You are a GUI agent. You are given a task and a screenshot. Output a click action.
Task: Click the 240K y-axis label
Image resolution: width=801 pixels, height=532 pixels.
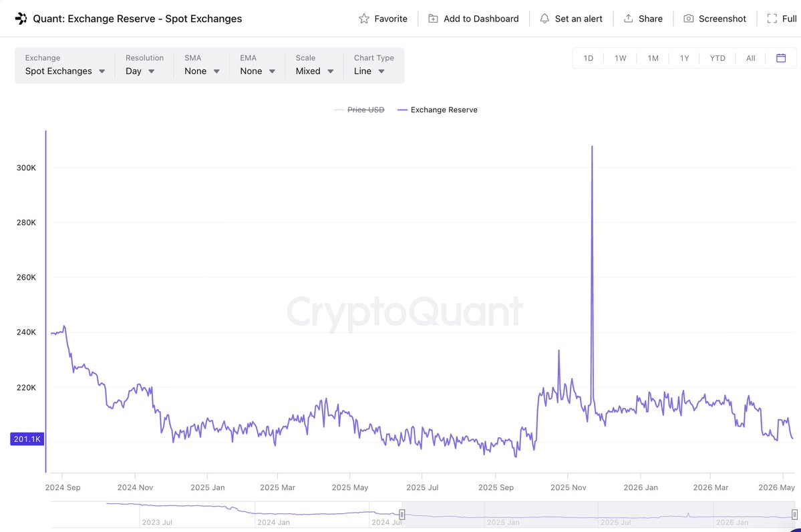26,332
